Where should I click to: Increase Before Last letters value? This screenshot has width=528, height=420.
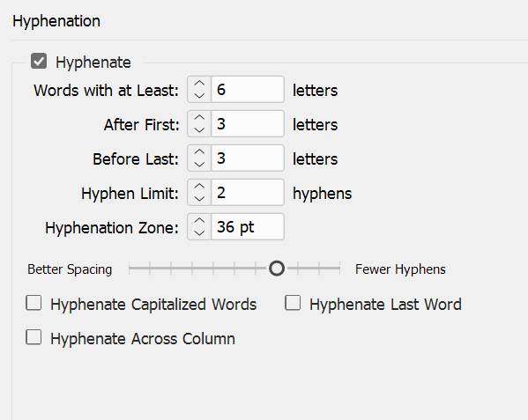(199, 152)
